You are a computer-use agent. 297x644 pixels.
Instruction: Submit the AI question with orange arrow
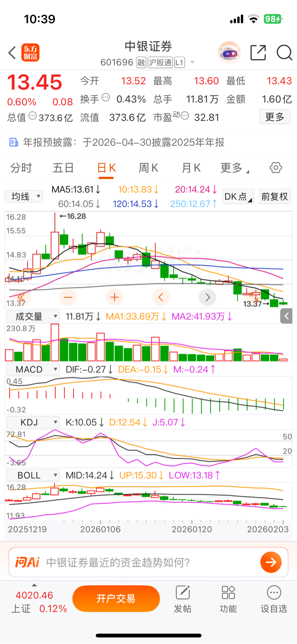271,562
